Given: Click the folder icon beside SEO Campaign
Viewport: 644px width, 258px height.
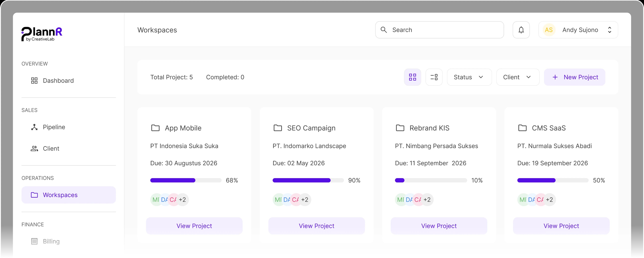Looking at the screenshot, I should 278,128.
